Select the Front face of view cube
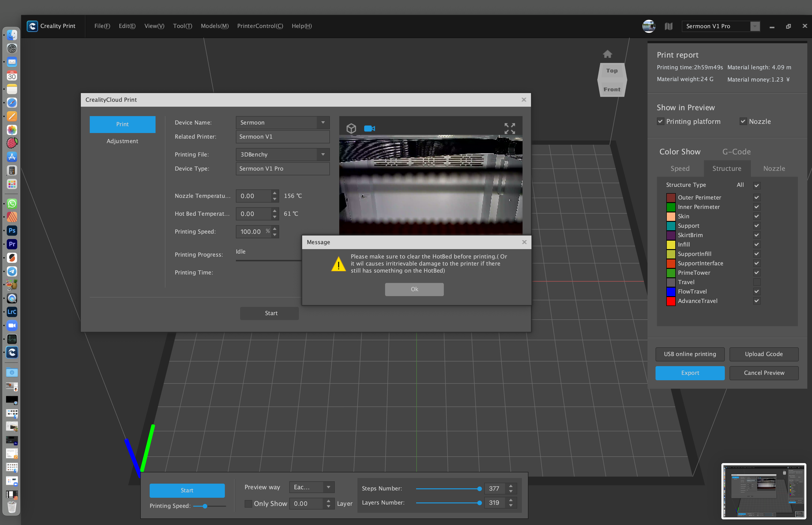 point(612,89)
